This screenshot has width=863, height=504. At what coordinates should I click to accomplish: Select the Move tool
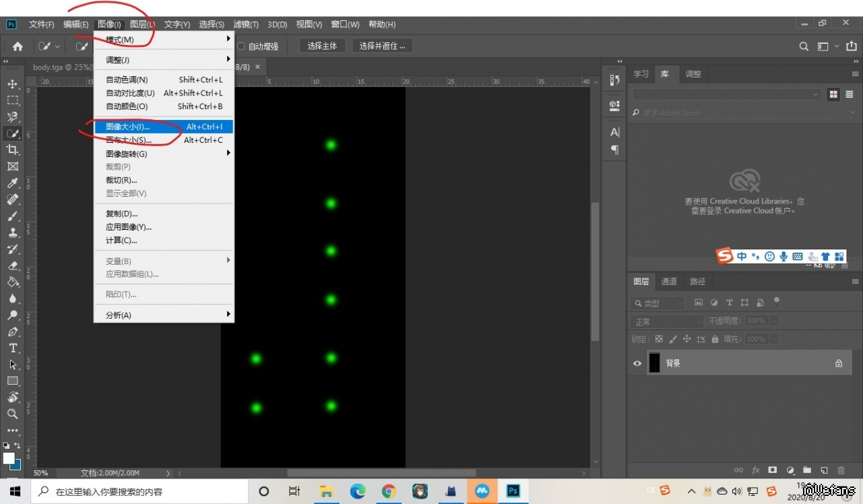point(13,84)
